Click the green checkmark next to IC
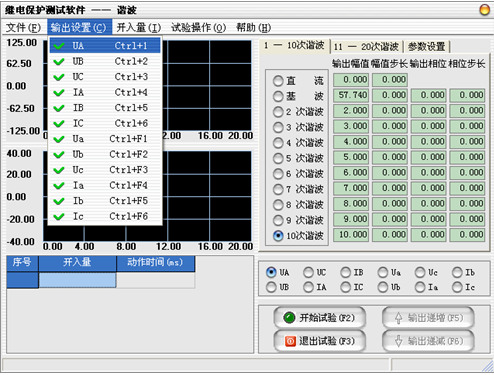This screenshot has width=494, height=375. pyautogui.click(x=59, y=124)
